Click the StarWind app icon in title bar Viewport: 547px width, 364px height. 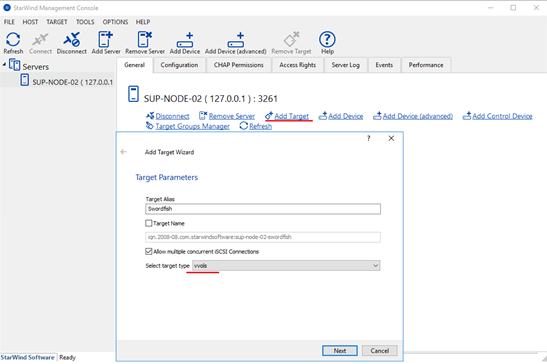(7, 7)
